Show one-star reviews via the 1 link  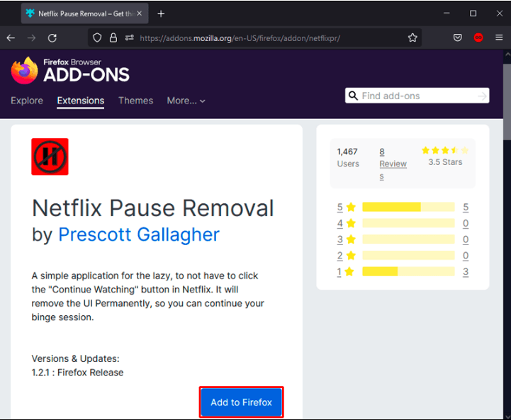[339, 271]
